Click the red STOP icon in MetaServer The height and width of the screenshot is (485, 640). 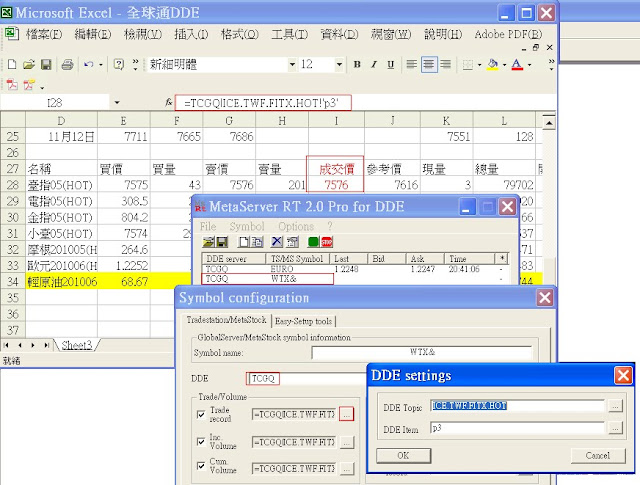click(x=327, y=242)
